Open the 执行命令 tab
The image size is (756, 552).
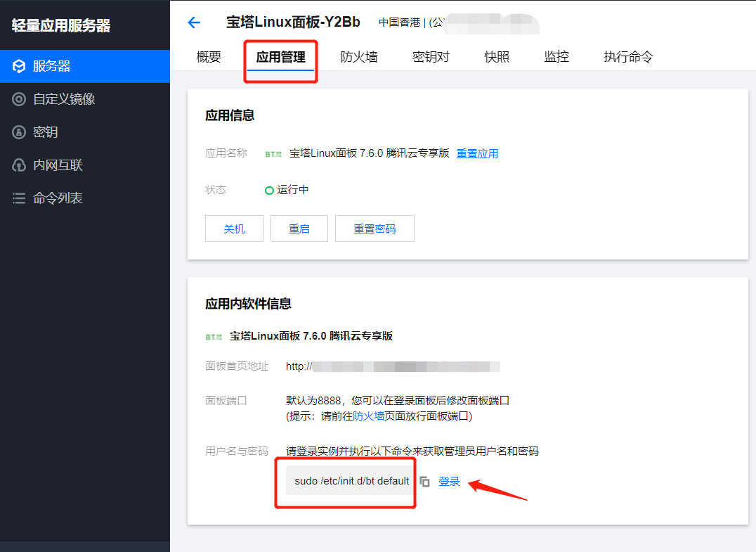(627, 56)
